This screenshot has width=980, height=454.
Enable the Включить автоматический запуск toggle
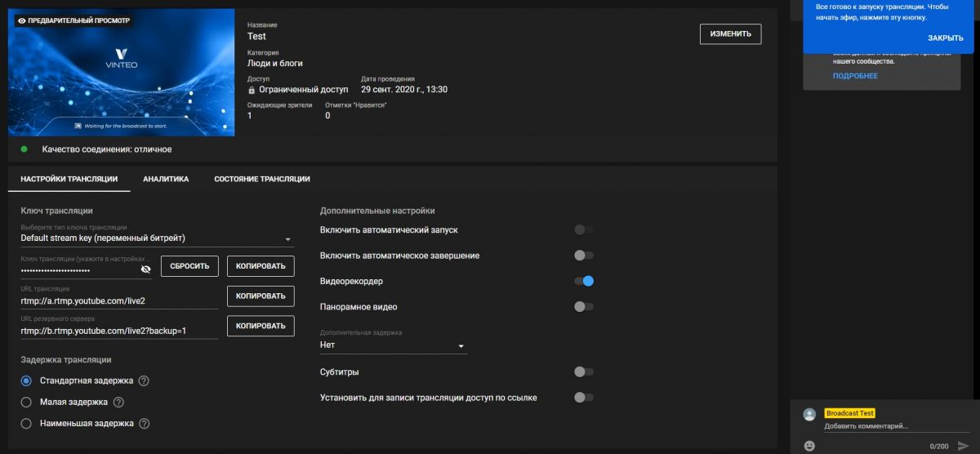coord(583,230)
